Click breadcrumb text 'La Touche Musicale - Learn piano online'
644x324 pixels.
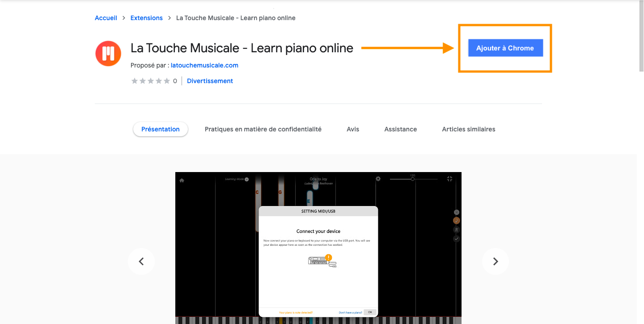[x=236, y=18]
